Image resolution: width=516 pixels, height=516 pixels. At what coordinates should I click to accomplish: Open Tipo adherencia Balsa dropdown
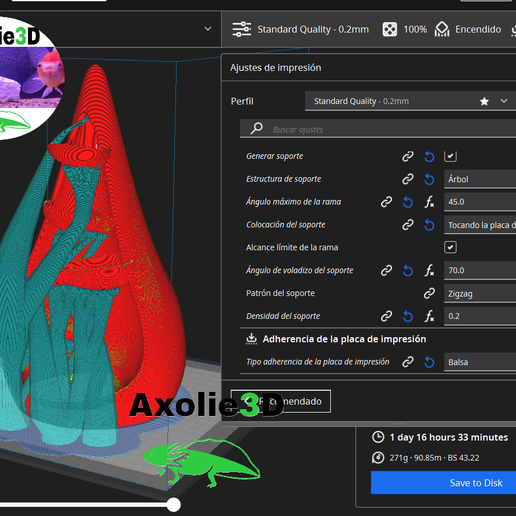[480, 362]
